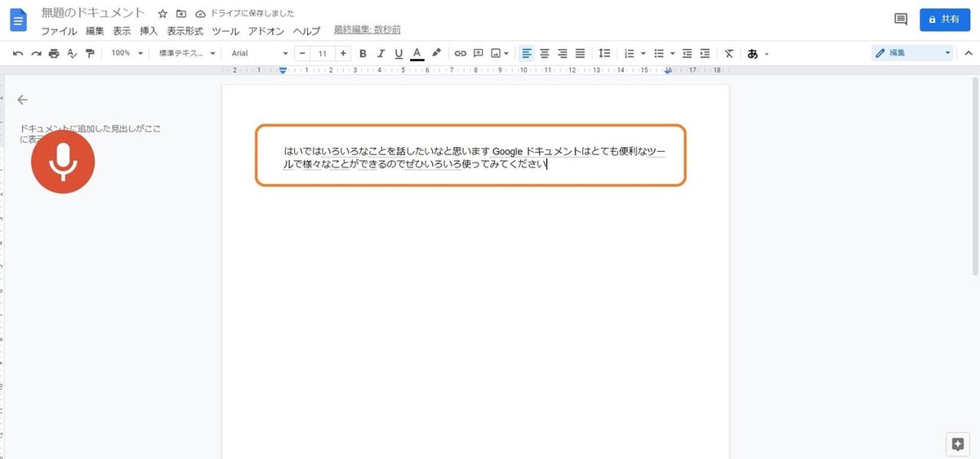Increase font size with plus button
The width and height of the screenshot is (980, 459).
(343, 53)
